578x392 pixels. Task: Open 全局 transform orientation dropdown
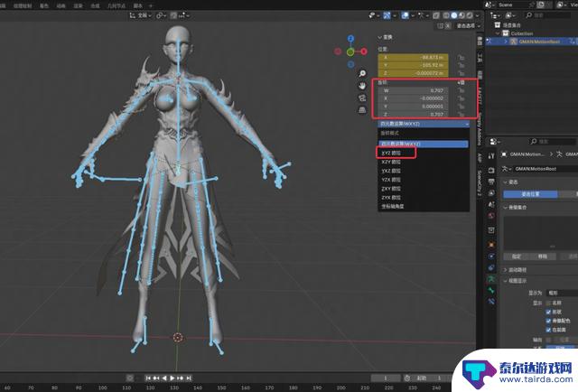tap(141, 15)
